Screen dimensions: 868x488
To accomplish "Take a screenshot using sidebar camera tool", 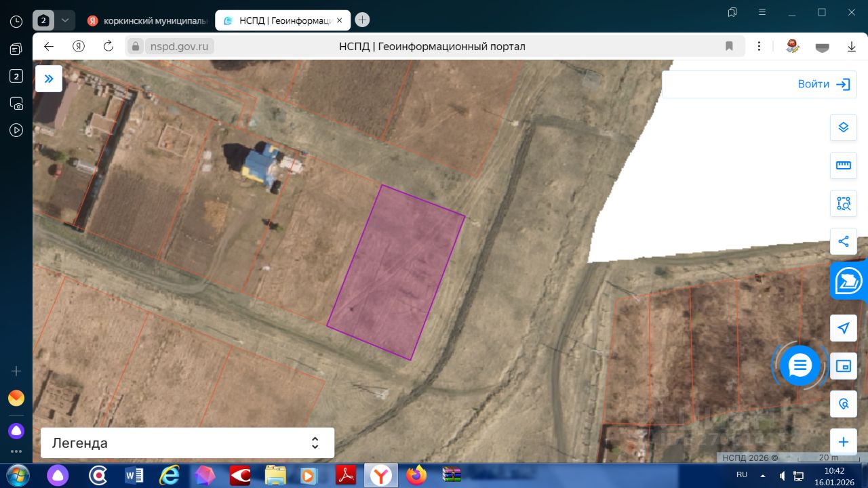I will tap(16, 103).
